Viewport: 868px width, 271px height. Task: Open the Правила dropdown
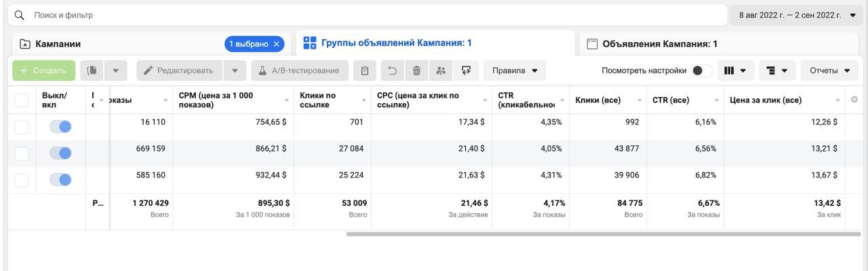[515, 71]
